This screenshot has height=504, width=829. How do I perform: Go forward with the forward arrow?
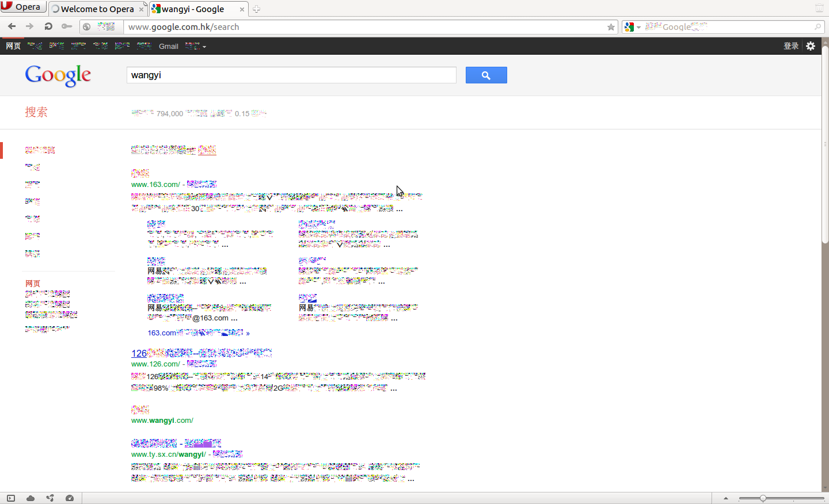(x=29, y=26)
